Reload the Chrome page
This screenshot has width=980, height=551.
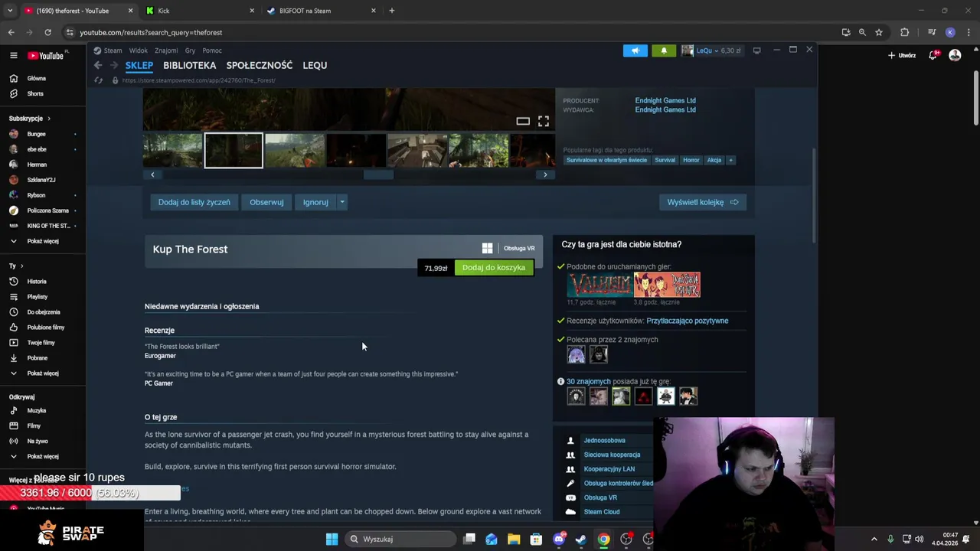click(x=47, y=32)
